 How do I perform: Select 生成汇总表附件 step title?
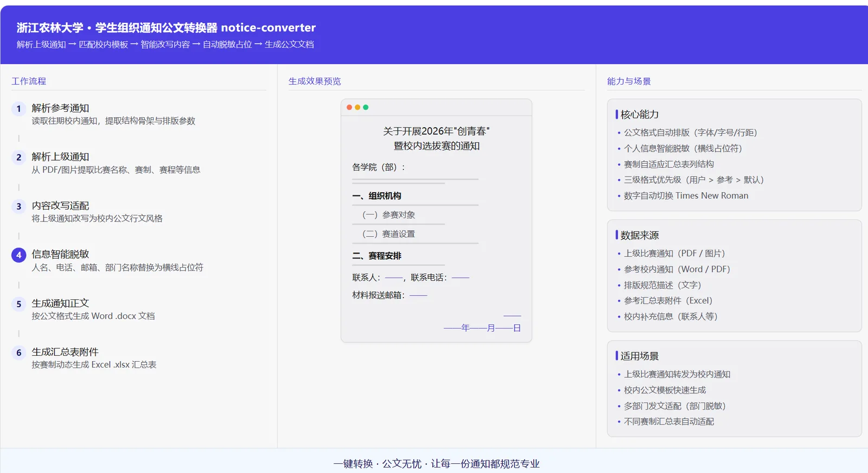65,352
